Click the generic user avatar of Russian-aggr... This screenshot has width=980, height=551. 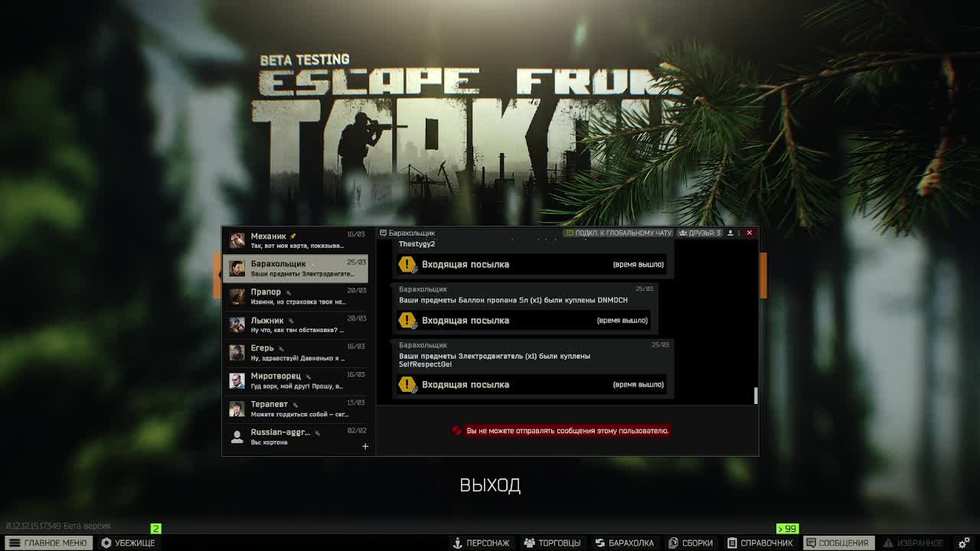click(x=237, y=437)
